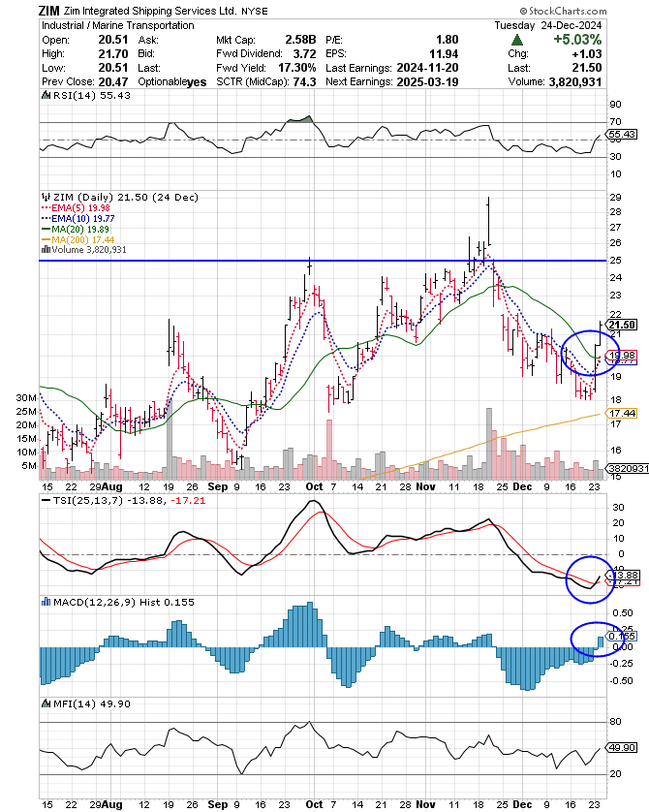Click the Mkt Cap value 2.58B

click(300, 40)
